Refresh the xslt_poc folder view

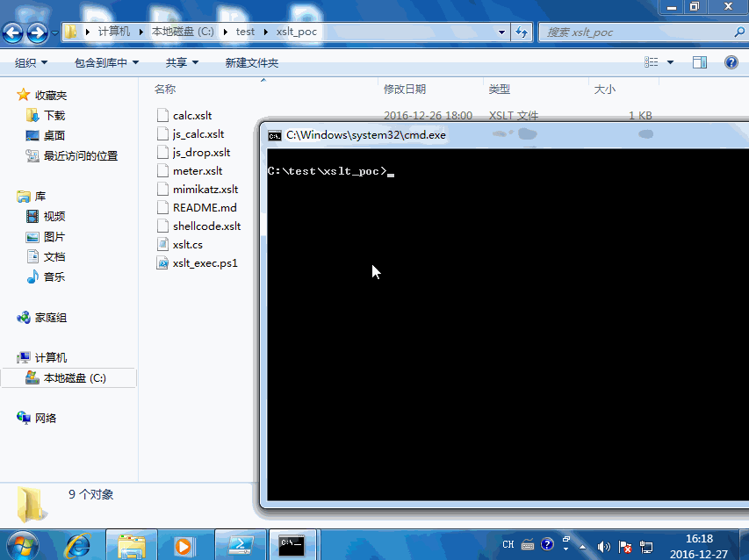point(522,32)
